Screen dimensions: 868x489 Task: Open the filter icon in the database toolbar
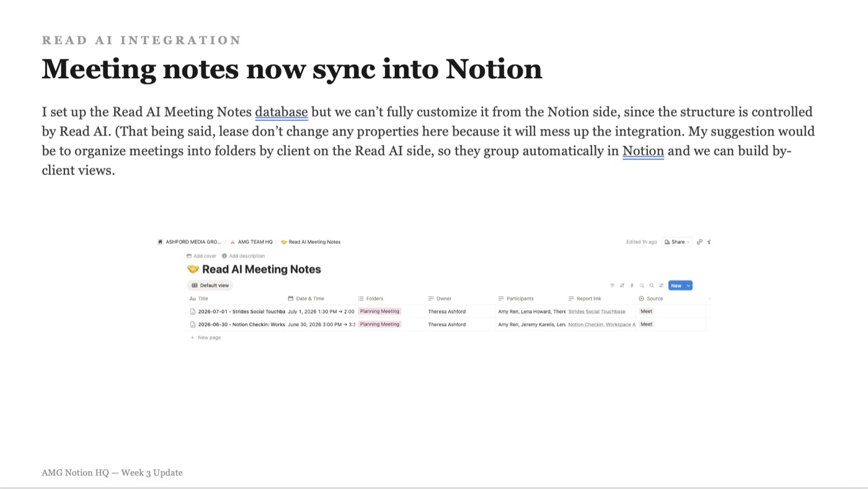612,285
